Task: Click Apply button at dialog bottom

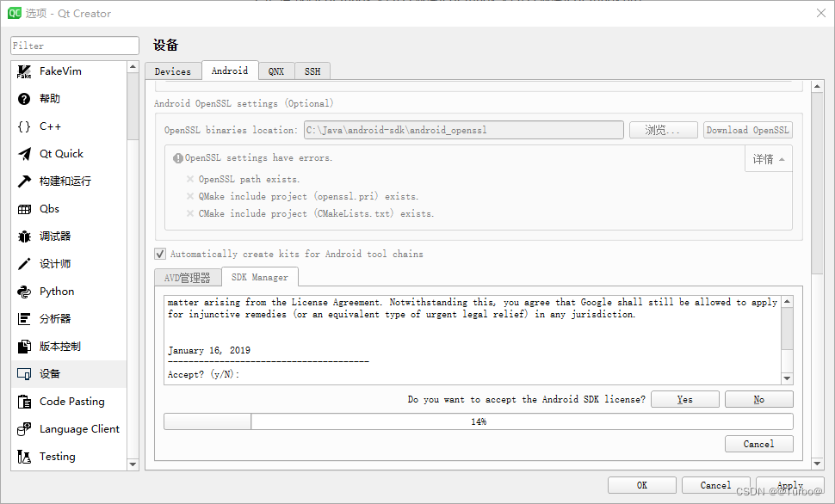Action: point(789,485)
